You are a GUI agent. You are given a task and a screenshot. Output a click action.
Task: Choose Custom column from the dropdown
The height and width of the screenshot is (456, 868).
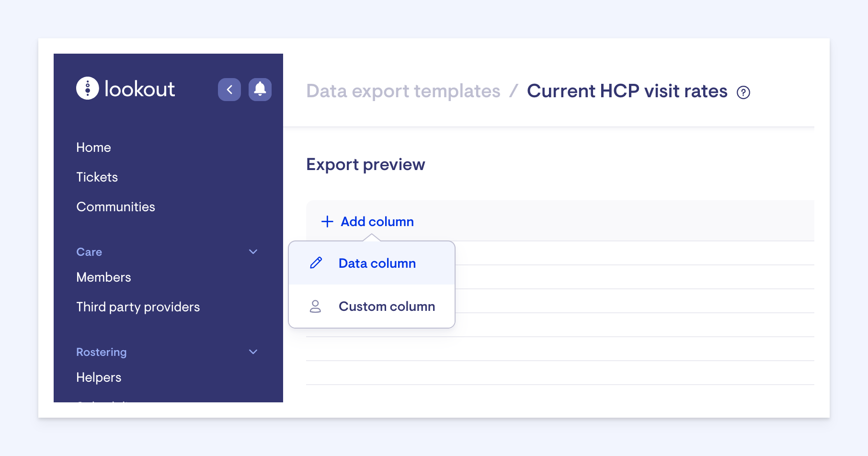click(372, 306)
